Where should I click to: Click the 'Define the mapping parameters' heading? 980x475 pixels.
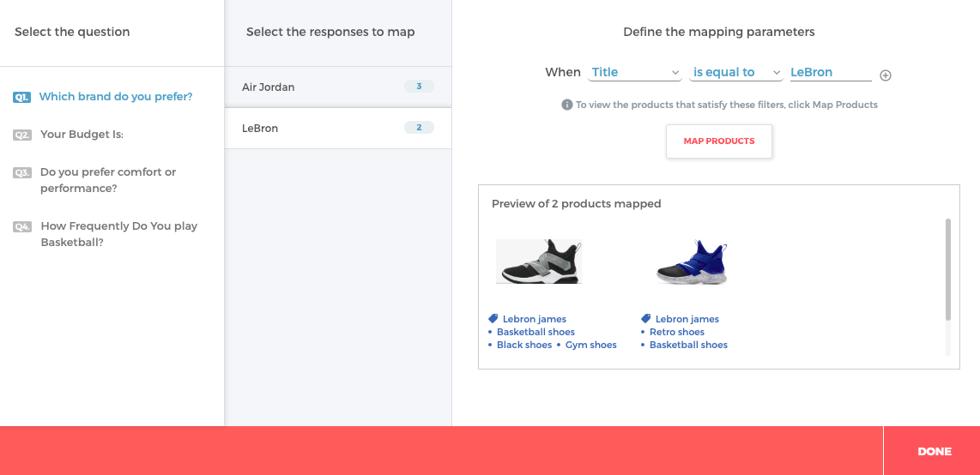click(x=719, y=32)
